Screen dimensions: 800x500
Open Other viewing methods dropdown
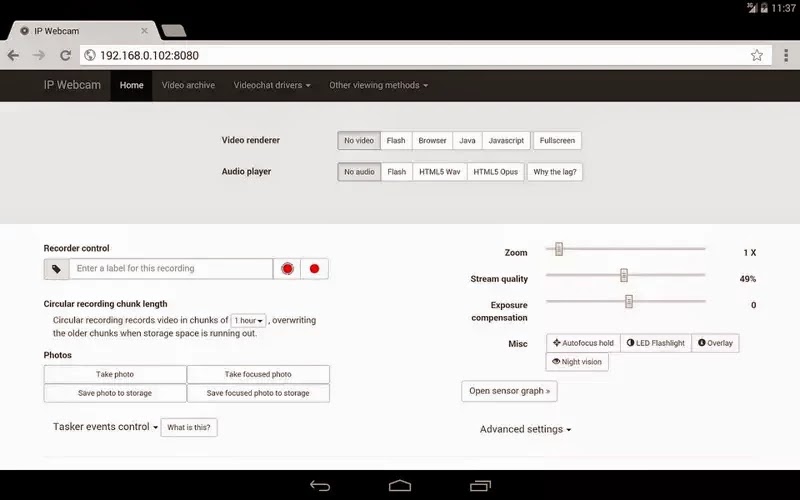point(379,85)
